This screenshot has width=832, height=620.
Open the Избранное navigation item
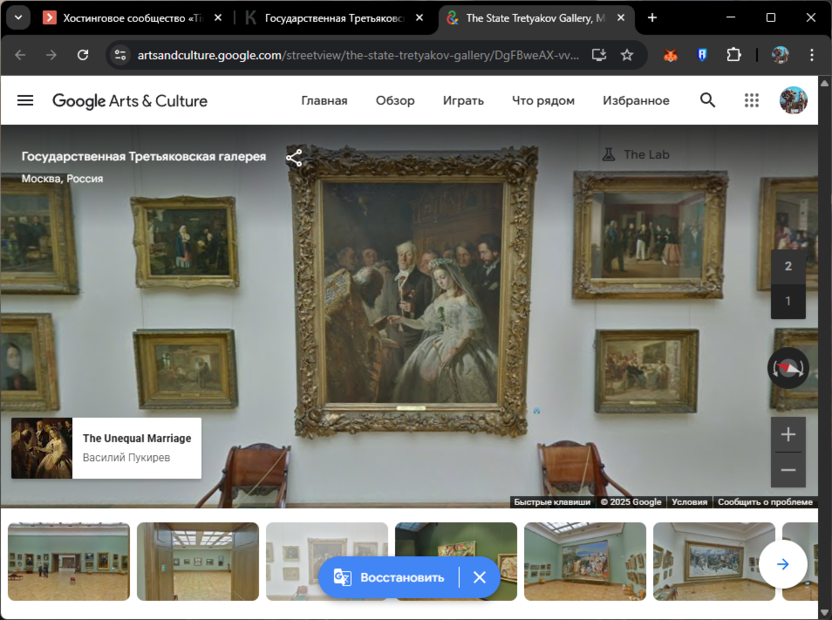pyautogui.click(x=636, y=100)
